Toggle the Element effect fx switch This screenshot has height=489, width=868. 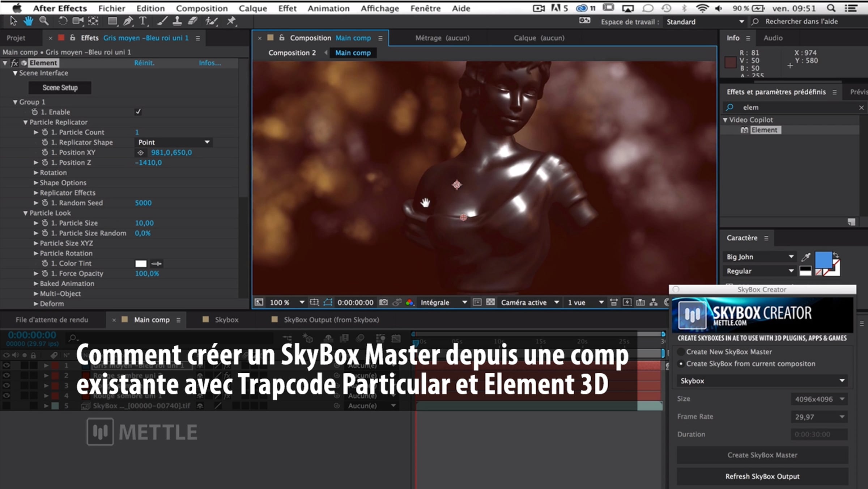(x=14, y=63)
